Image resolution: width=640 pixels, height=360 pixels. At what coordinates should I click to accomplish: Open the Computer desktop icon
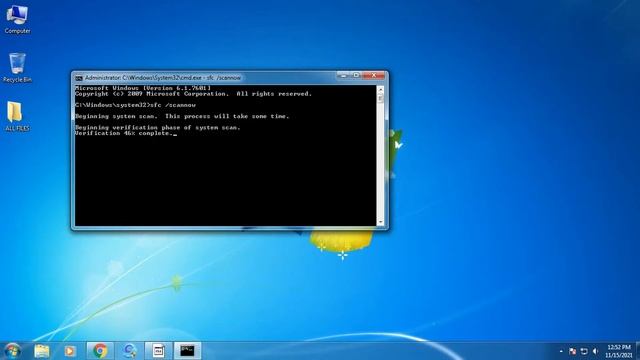click(x=17, y=19)
